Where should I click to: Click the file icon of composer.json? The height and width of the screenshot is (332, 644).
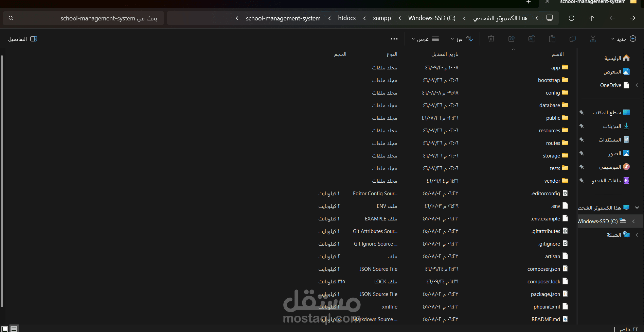click(565, 269)
